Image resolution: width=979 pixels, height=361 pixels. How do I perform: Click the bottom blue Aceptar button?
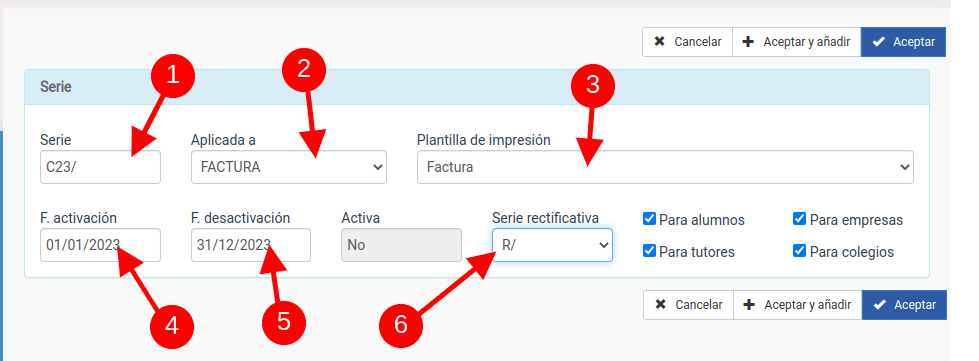click(905, 305)
